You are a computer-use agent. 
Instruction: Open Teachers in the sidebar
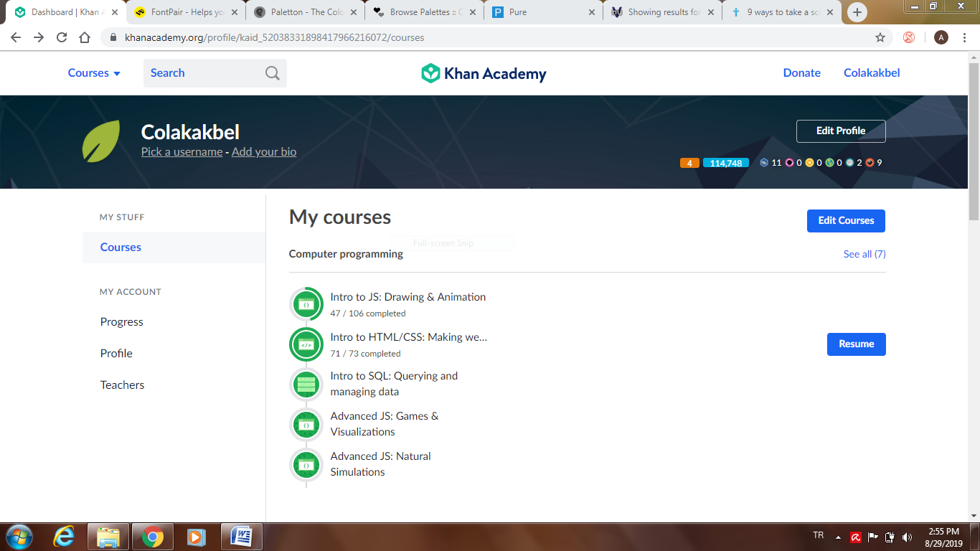(122, 385)
